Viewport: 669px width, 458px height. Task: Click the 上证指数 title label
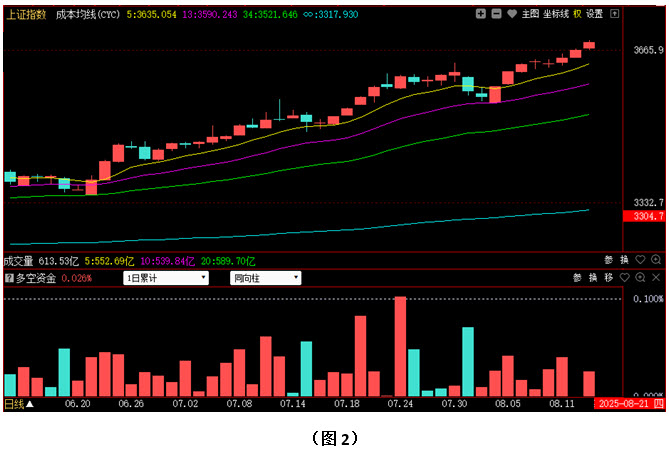click(26, 15)
